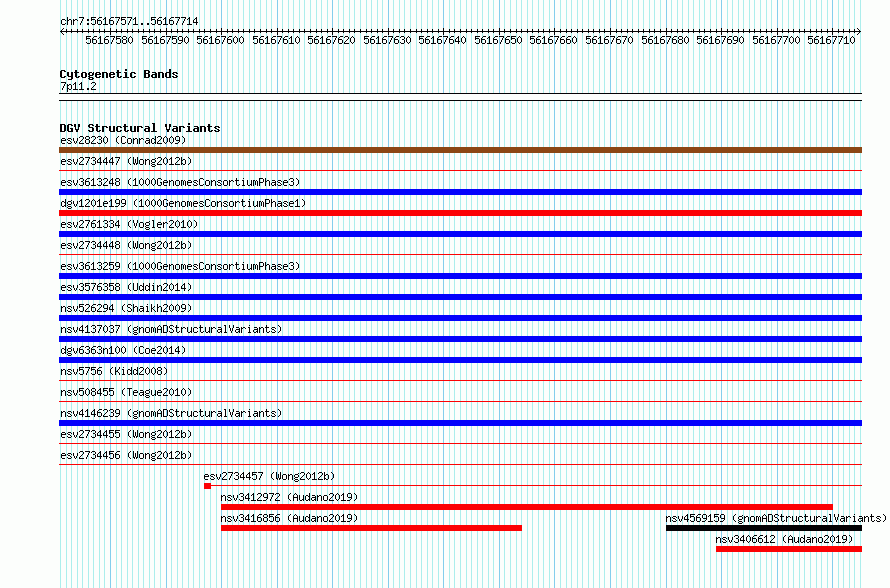Open variant nsv3412972 (Audano2019)
The image size is (890, 588).
[x=289, y=497]
